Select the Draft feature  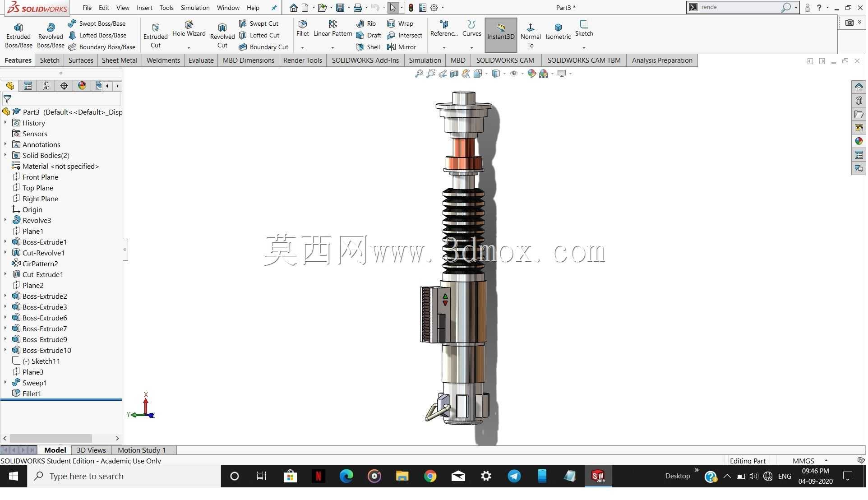369,35
